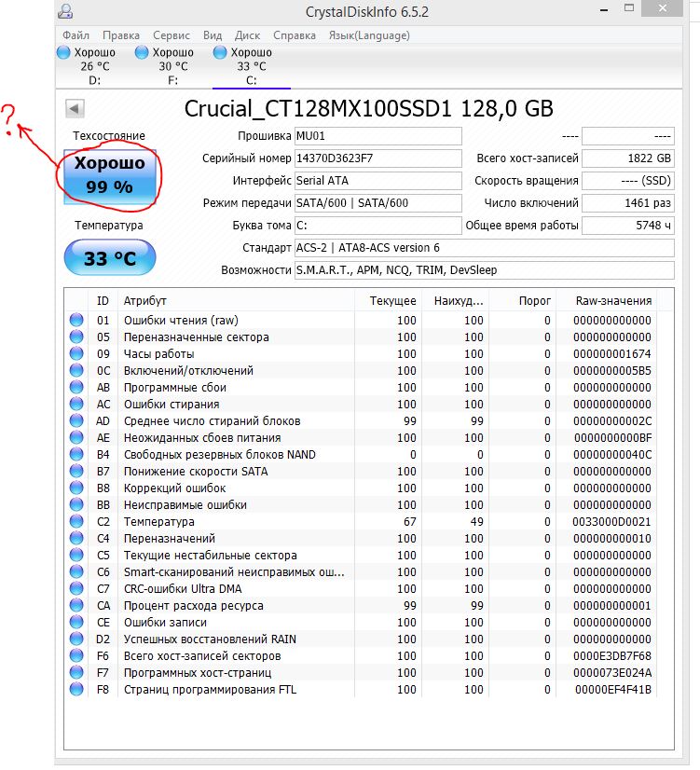Click raw value 0000E3DB7F68

coord(612,655)
